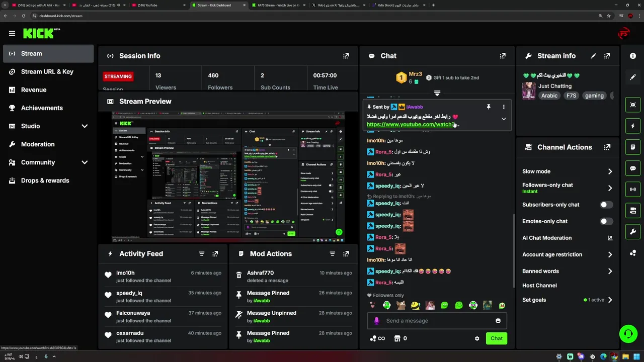Toggle the lightning activity widget in sidebar
This screenshot has width=644, height=362.
pos(633,126)
